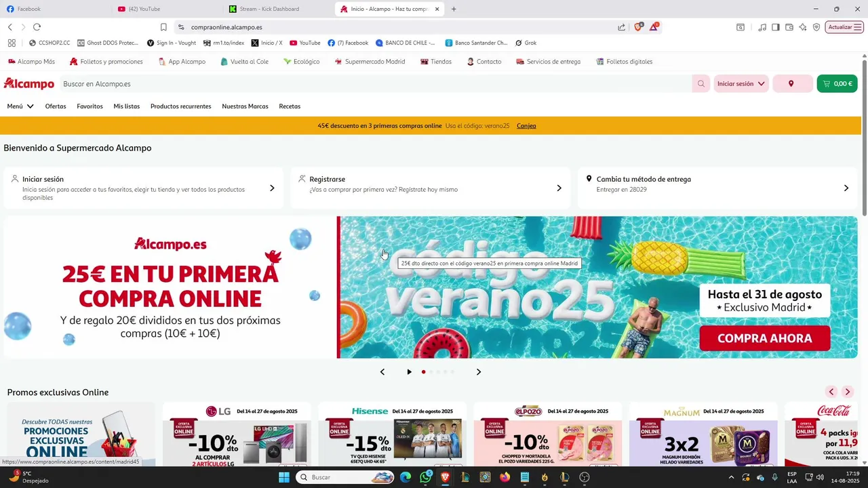
Task: Open WhatsApp from the taskbar
Action: point(425,477)
